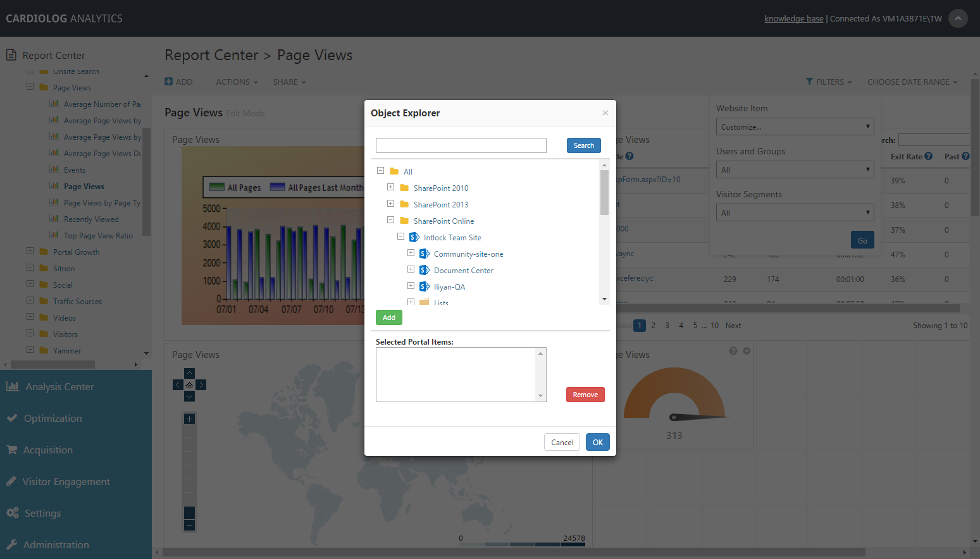Click the All folder icon in Object Explorer
The width and height of the screenshot is (980, 559).
tap(394, 171)
